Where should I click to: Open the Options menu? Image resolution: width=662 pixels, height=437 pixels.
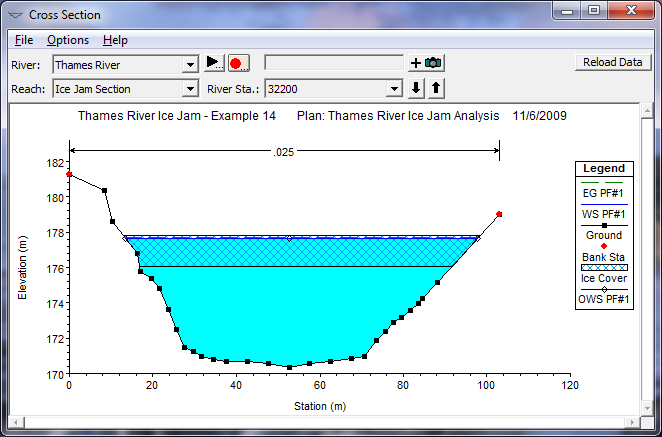click(68, 40)
